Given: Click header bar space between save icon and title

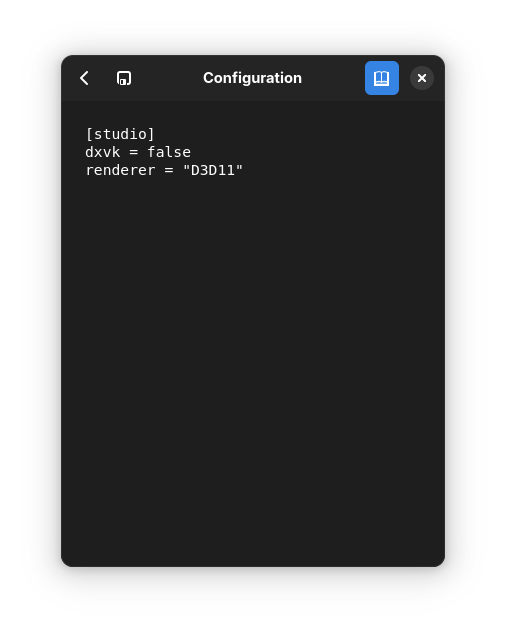Looking at the screenshot, I should 168,78.
